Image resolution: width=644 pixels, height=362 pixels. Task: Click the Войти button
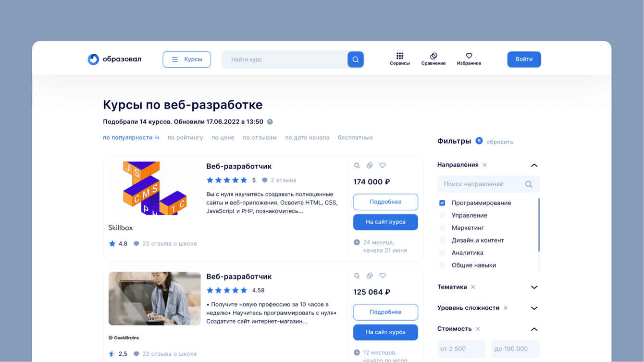[524, 60]
